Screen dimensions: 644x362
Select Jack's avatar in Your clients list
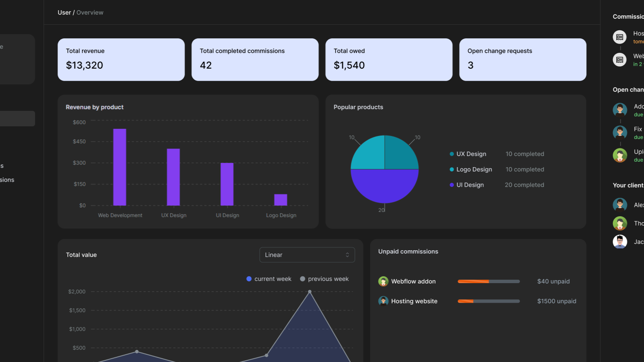click(x=620, y=241)
